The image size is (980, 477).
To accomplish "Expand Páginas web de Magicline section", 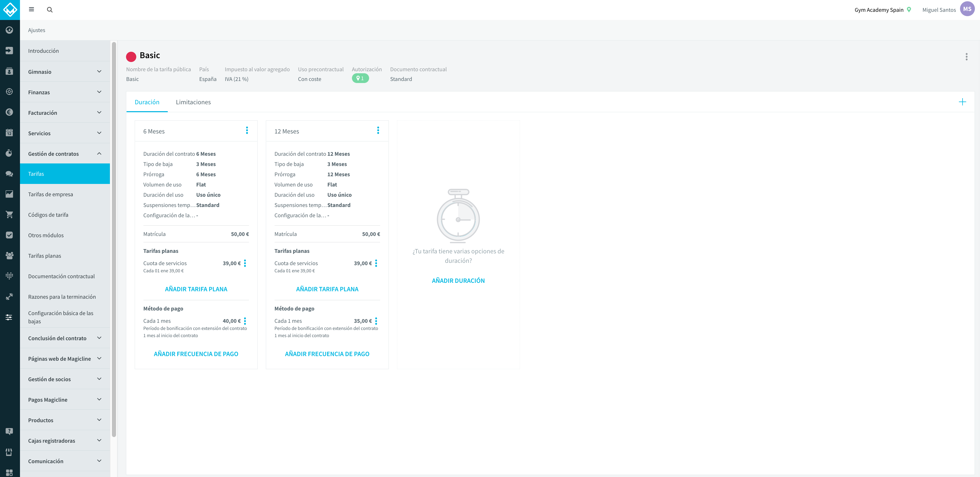I will click(65, 359).
